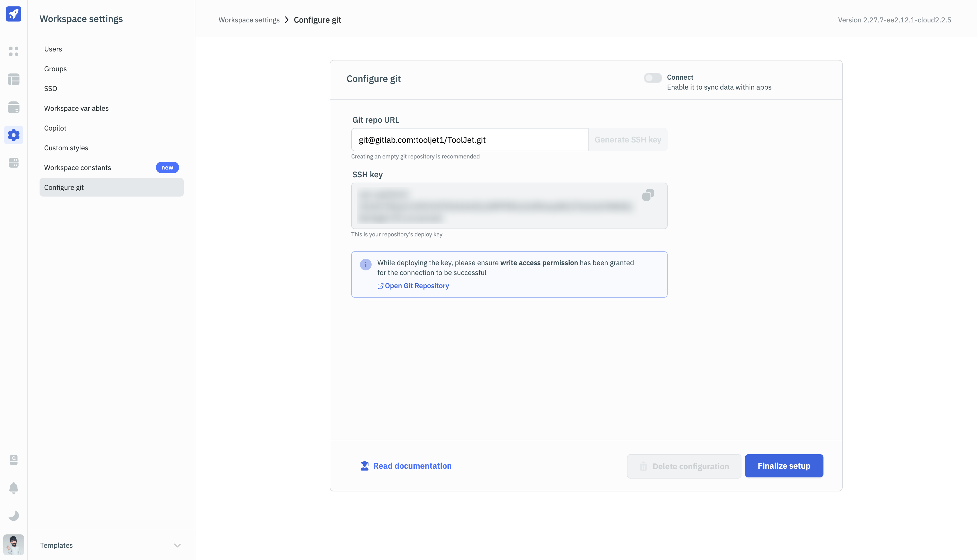Open the database table icon in sidebar
Image resolution: width=977 pixels, height=560 pixels.
pos(13,79)
